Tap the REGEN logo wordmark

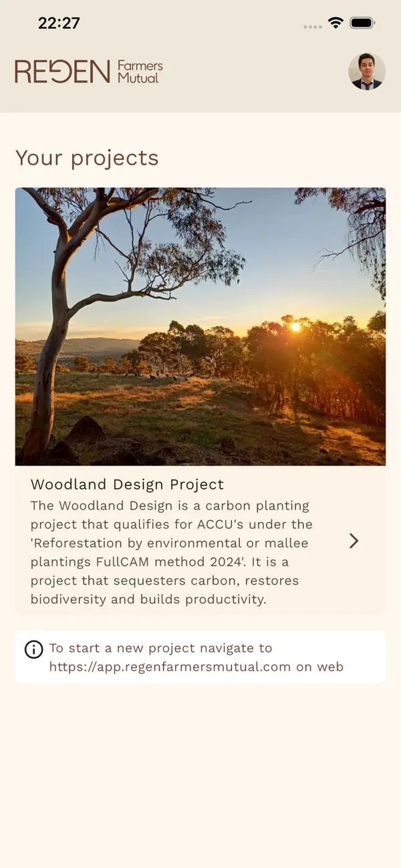[62, 72]
